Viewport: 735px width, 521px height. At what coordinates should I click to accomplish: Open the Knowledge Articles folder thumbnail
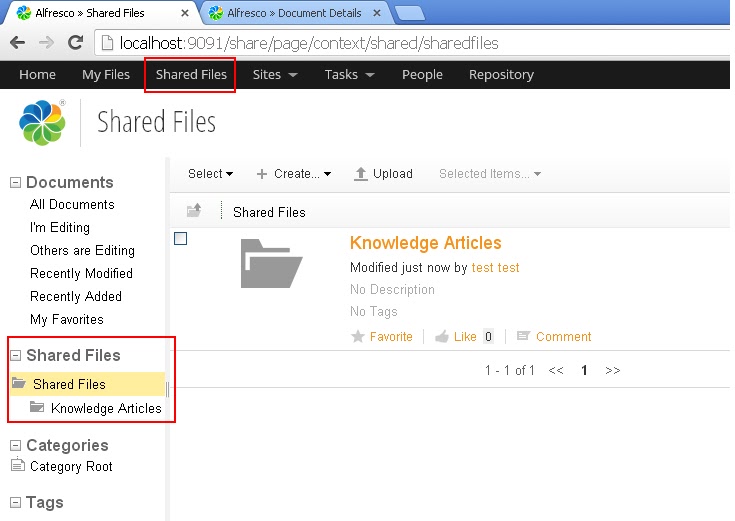click(x=271, y=263)
